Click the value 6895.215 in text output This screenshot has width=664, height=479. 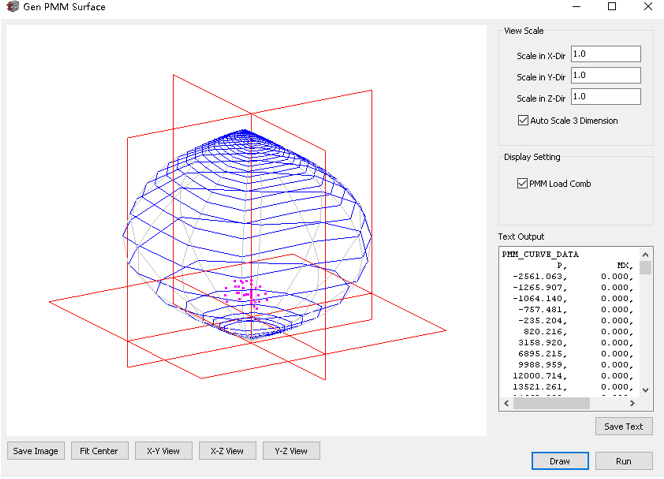pos(542,354)
